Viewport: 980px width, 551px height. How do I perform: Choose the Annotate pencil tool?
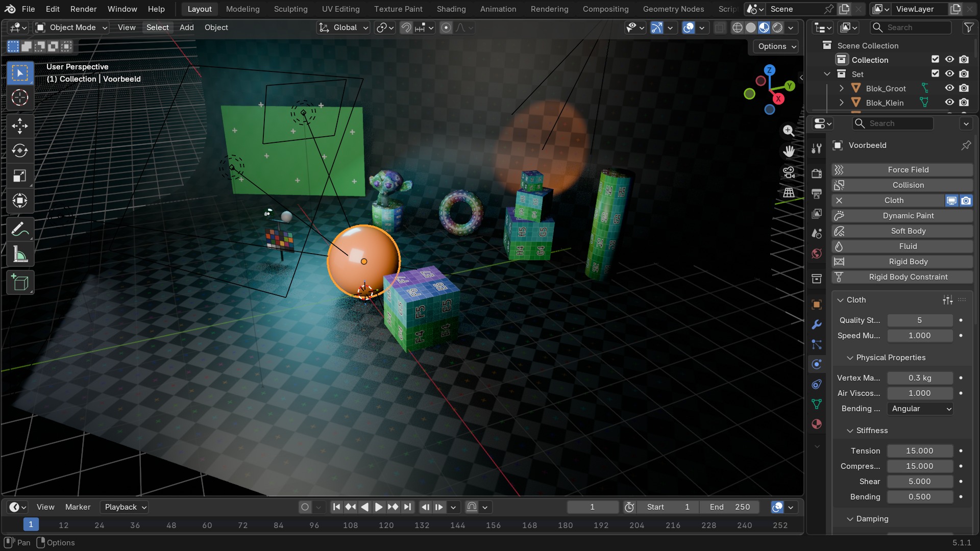(x=20, y=230)
